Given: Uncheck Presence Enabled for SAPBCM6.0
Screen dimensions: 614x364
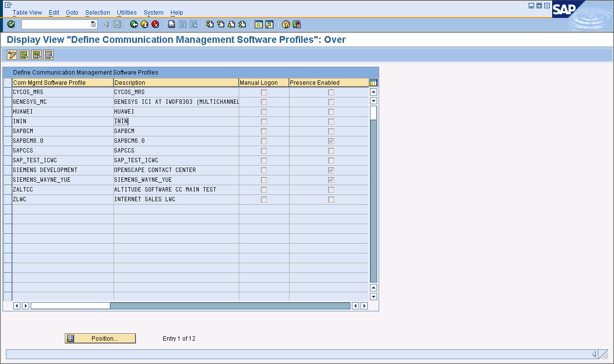Looking at the screenshot, I should pyautogui.click(x=331, y=141).
